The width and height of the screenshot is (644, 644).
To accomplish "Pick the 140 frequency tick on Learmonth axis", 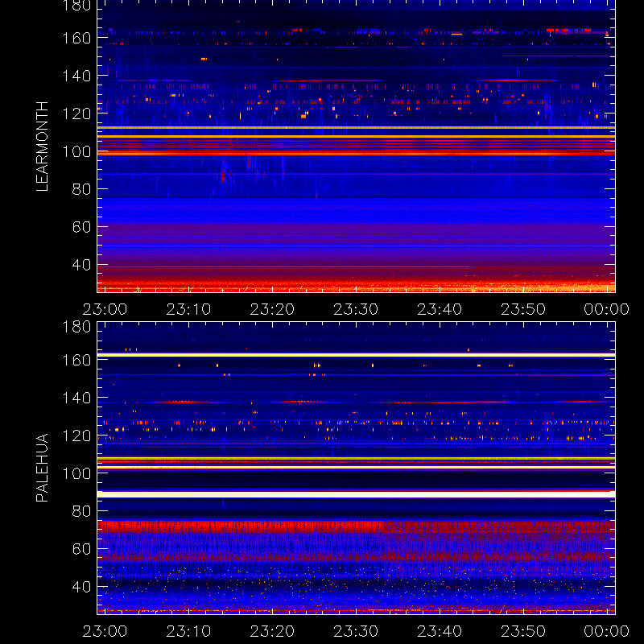I will pos(76,76).
